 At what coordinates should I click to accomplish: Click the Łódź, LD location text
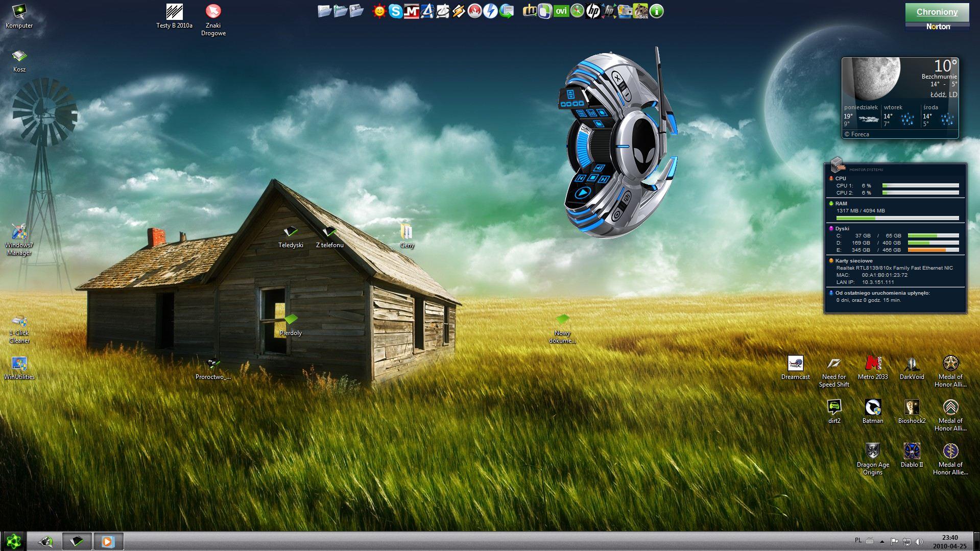944,95
